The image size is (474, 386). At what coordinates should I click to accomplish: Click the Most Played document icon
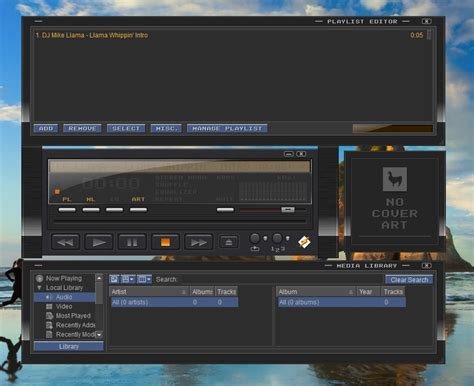pos(49,316)
